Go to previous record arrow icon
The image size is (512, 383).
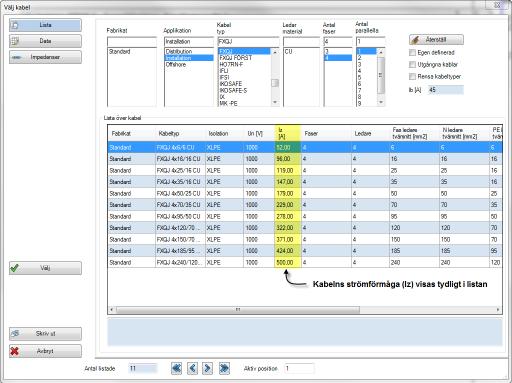192,368
